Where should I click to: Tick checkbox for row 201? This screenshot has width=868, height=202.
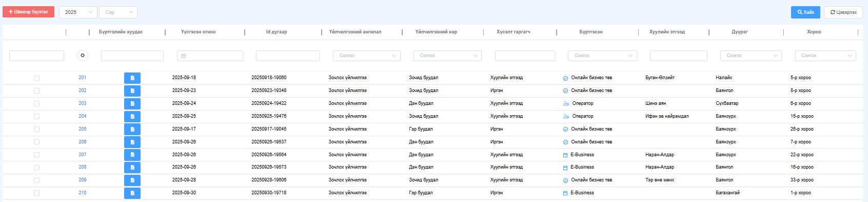[36, 78]
